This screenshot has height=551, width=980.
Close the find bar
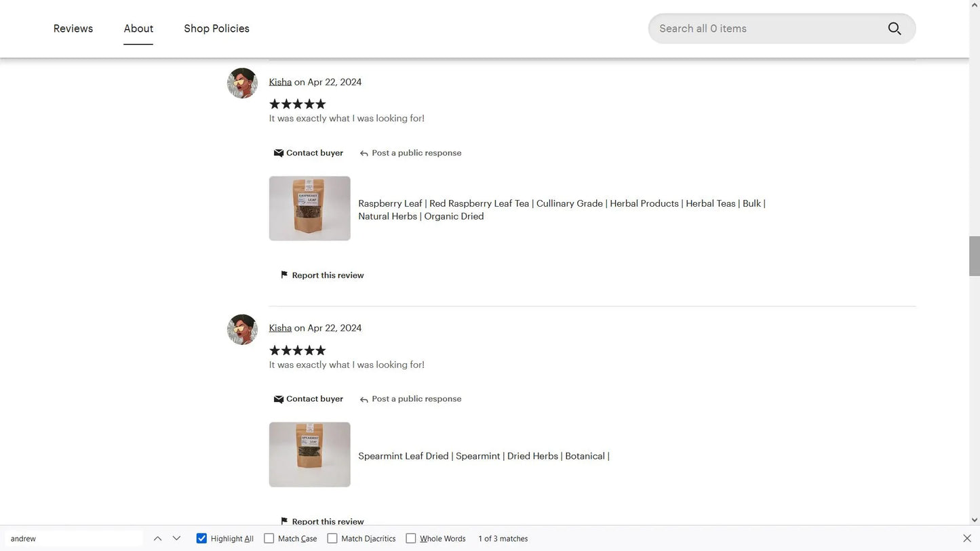tap(967, 539)
